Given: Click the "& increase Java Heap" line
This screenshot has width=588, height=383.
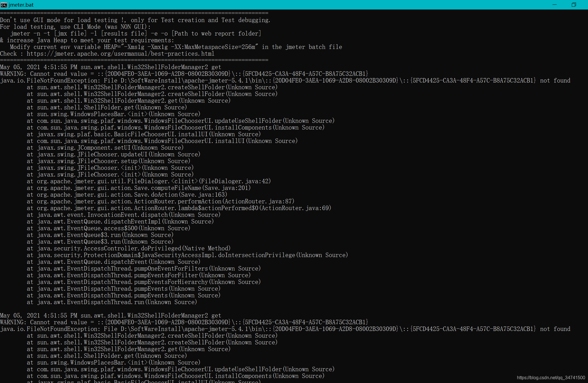Looking at the screenshot, I should pos(87,40).
